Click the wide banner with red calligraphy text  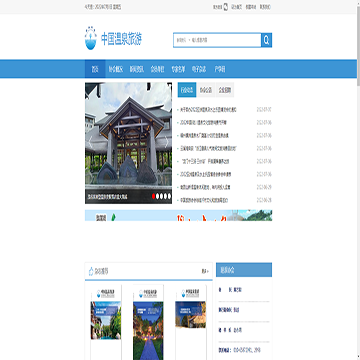click(x=178, y=215)
